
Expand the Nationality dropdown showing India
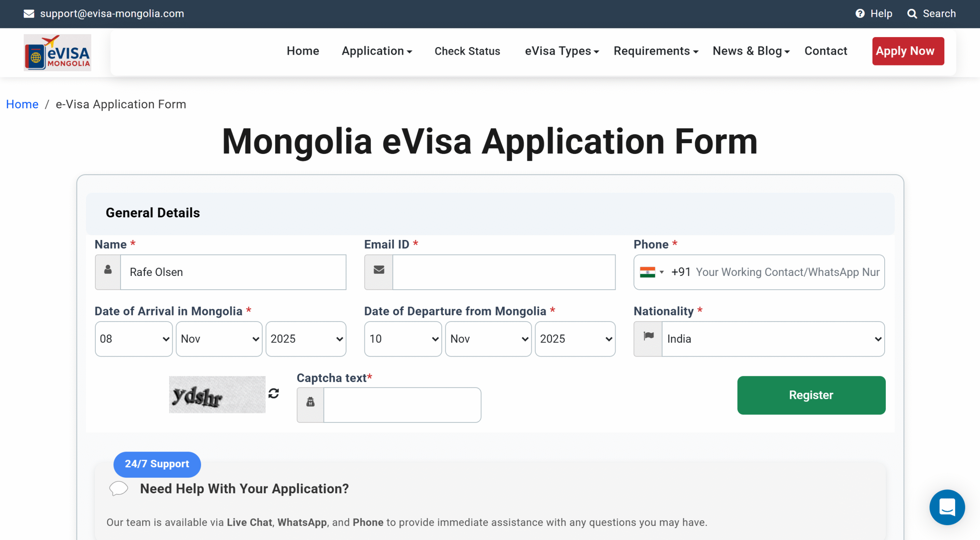coord(773,339)
